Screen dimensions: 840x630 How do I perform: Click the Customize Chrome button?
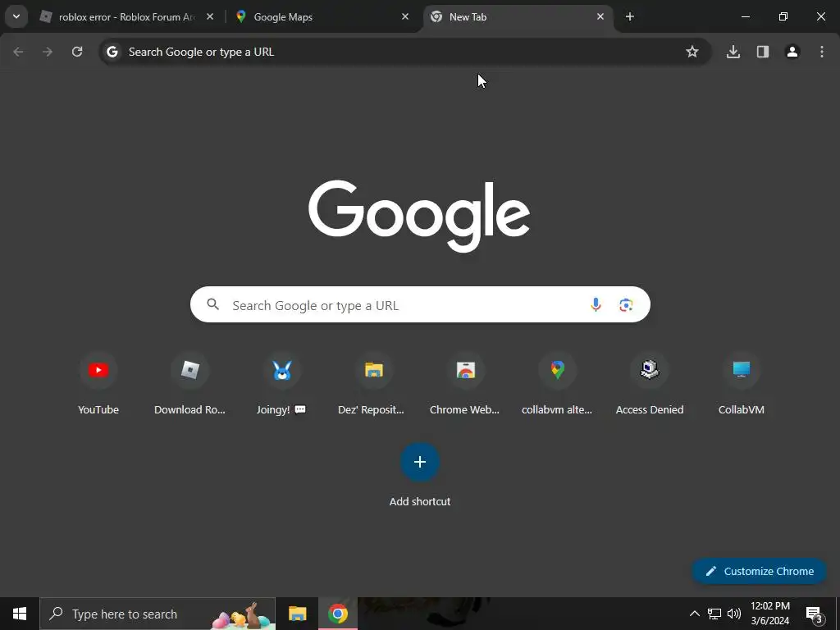759,571
